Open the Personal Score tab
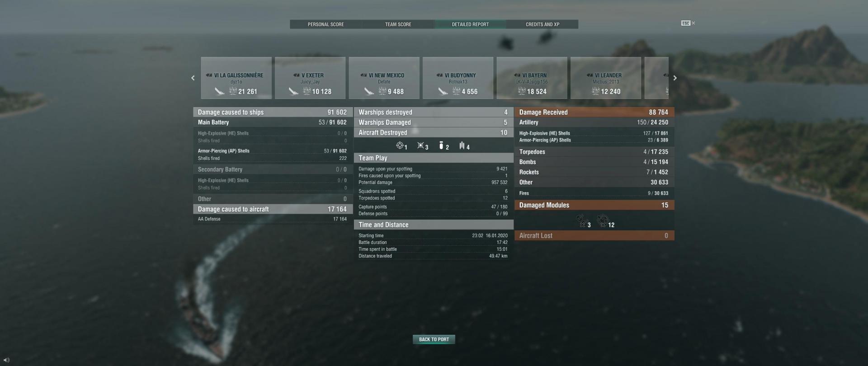The width and height of the screenshot is (868, 366). 325,24
